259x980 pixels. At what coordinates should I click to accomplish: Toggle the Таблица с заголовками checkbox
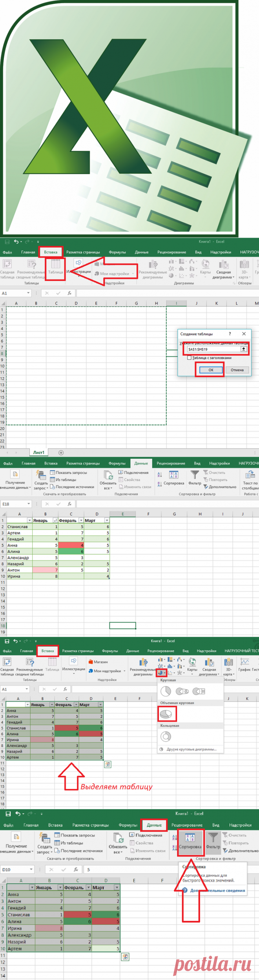click(190, 358)
